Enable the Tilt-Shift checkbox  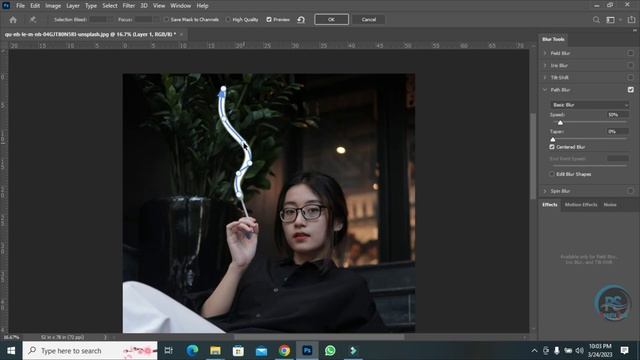pos(631,77)
